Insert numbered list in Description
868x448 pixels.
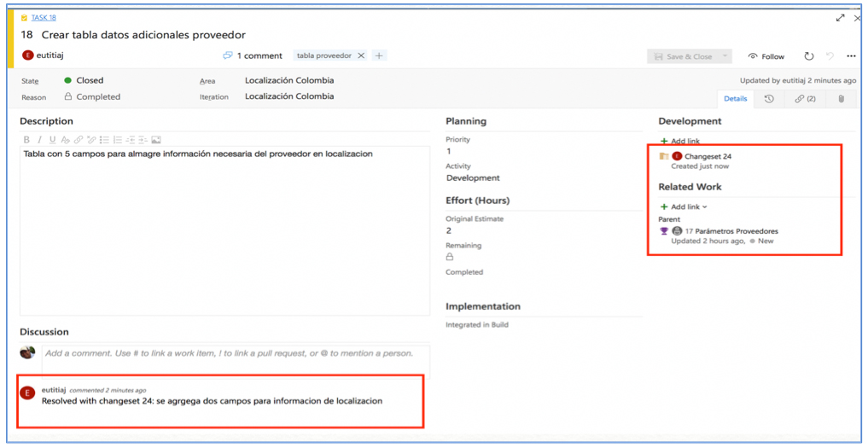[118, 140]
